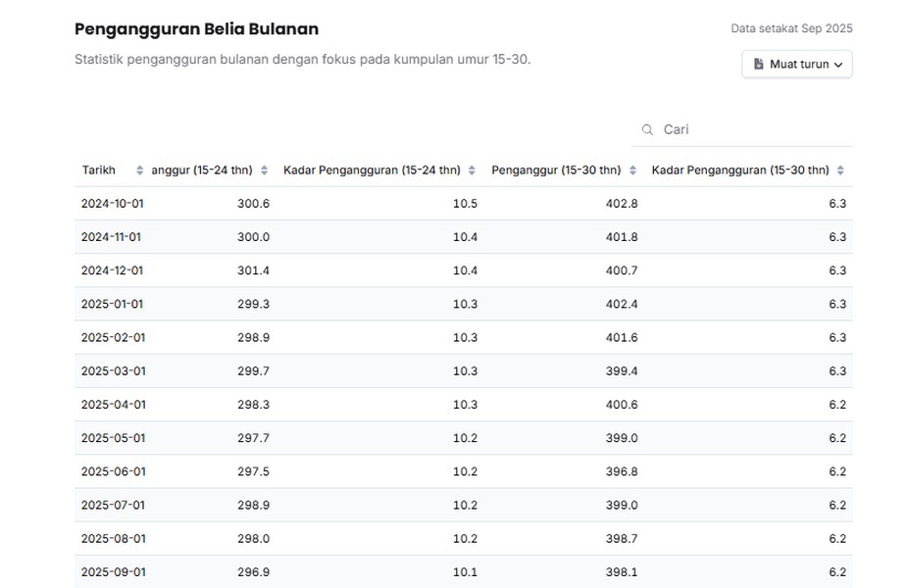
Task: Click the document icon in Muat turun
Action: coord(758,65)
